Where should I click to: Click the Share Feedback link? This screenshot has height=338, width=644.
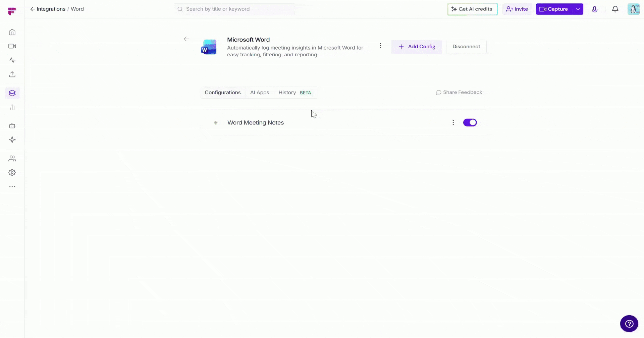click(459, 92)
